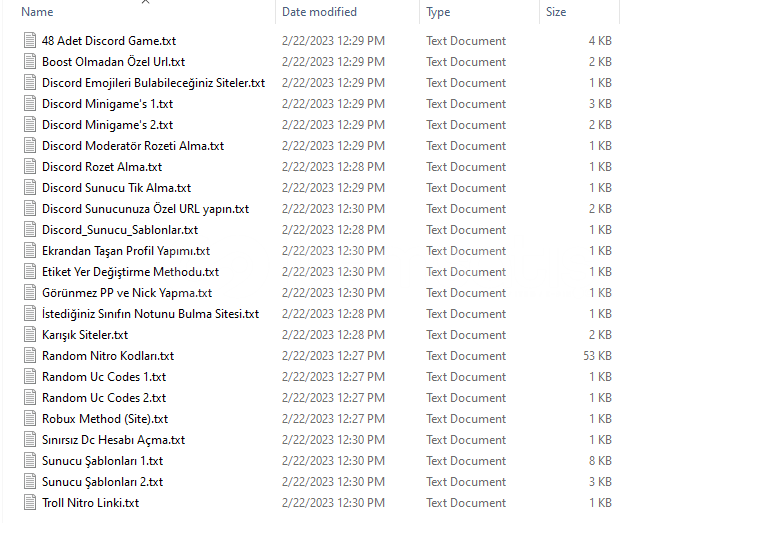Screen dimensions: 775x534
Task: Click the 4 KB size of 48 Adet Discord Game
Action: (600, 41)
